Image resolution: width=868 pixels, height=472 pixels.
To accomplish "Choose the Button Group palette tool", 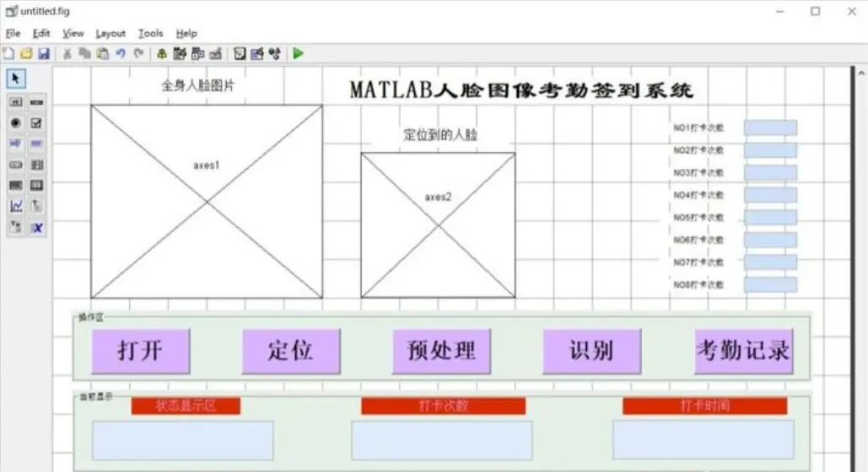I will tap(16, 227).
